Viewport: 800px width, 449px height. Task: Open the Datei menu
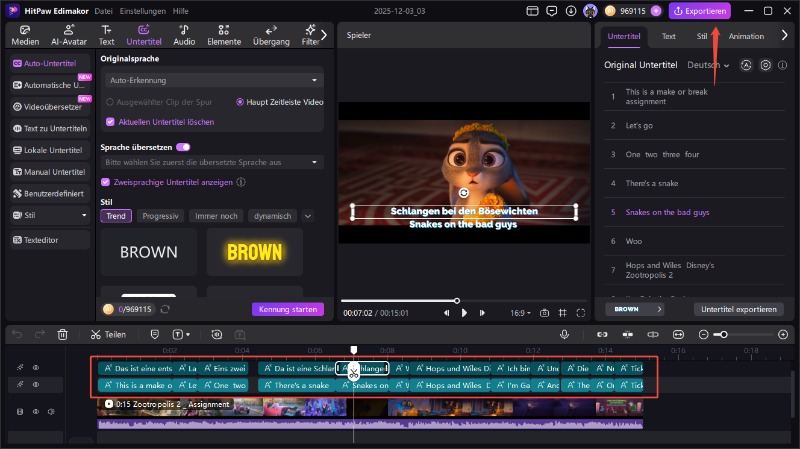coord(104,11)
